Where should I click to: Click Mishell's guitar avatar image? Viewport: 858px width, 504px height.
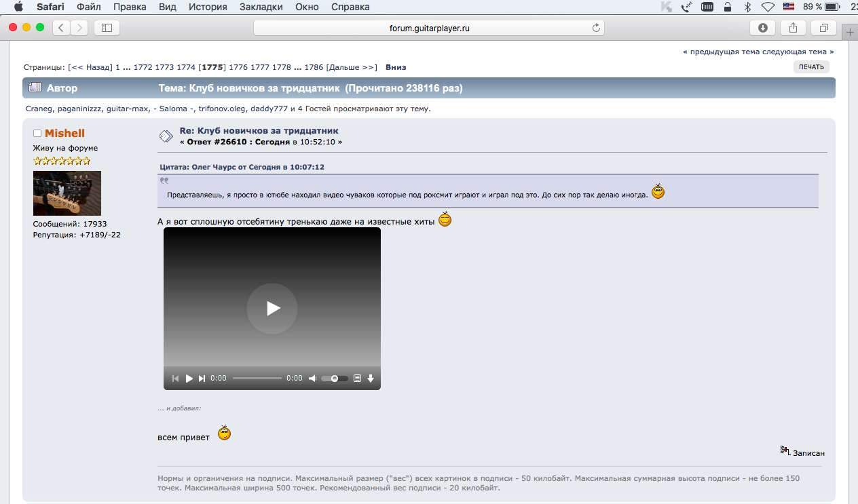(x=67, y=193)
